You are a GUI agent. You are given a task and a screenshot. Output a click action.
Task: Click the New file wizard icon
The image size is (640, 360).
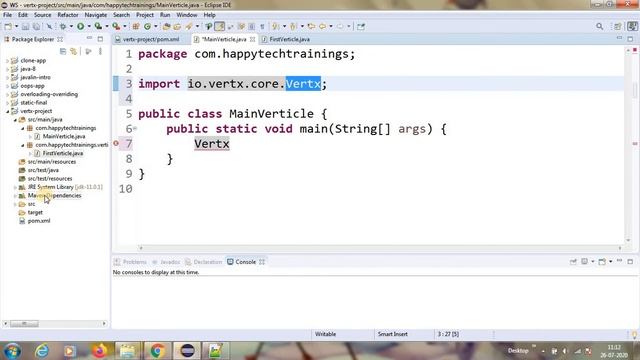pyautogui.click(x=8, y=27)
